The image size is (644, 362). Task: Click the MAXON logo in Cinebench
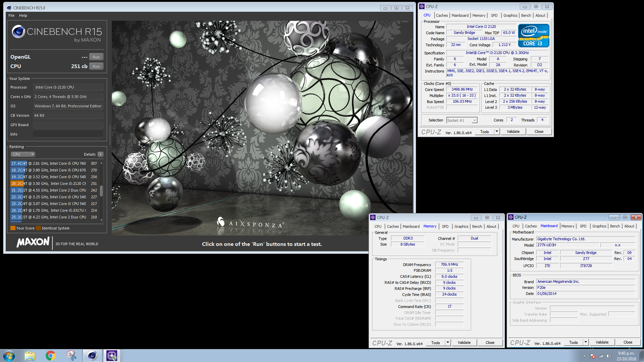click(33, 242)
